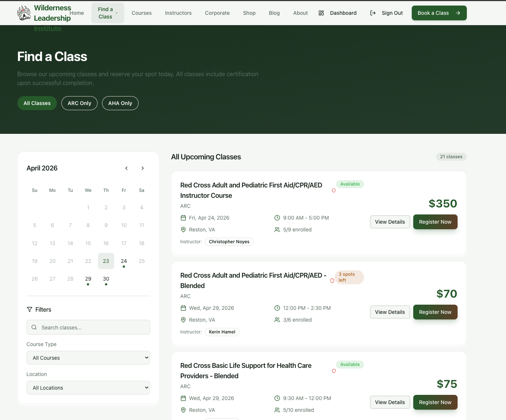Click the Dashboard grid icon

point(321,13)
